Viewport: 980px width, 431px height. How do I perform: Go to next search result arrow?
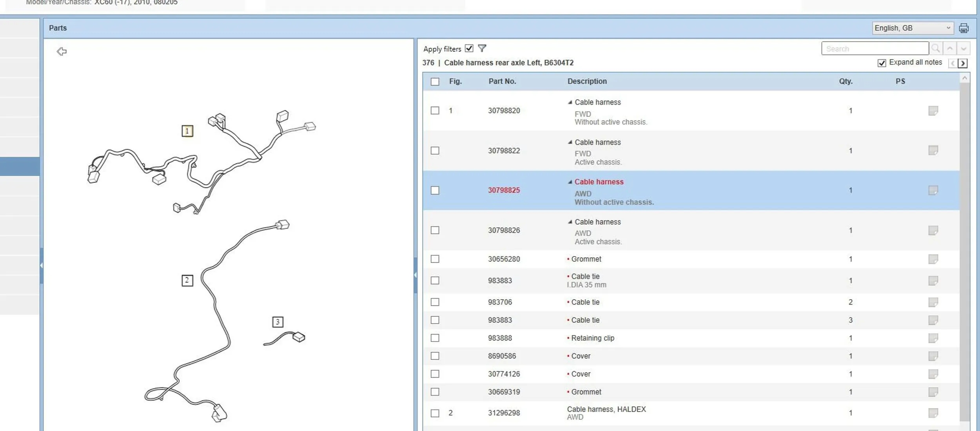coord(964,48)
